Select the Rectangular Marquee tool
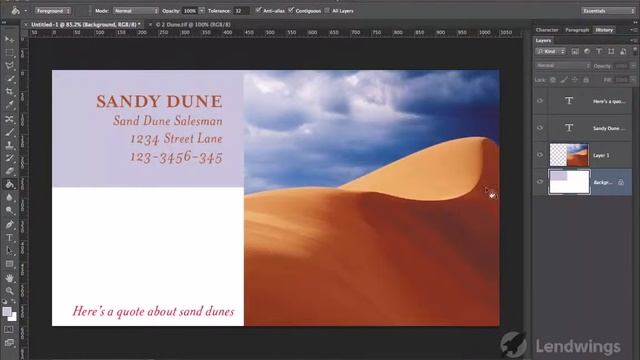 tap(9, 53)
